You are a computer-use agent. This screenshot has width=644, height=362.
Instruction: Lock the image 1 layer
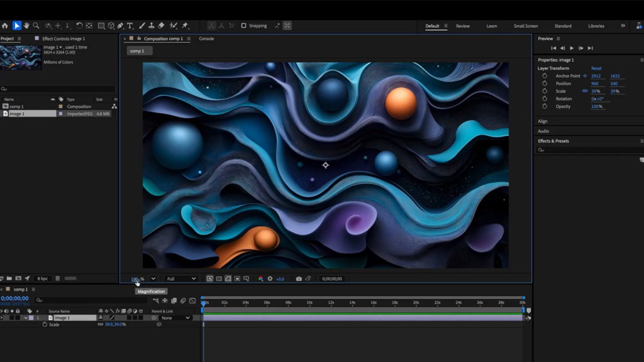click(x=19, y=317)
